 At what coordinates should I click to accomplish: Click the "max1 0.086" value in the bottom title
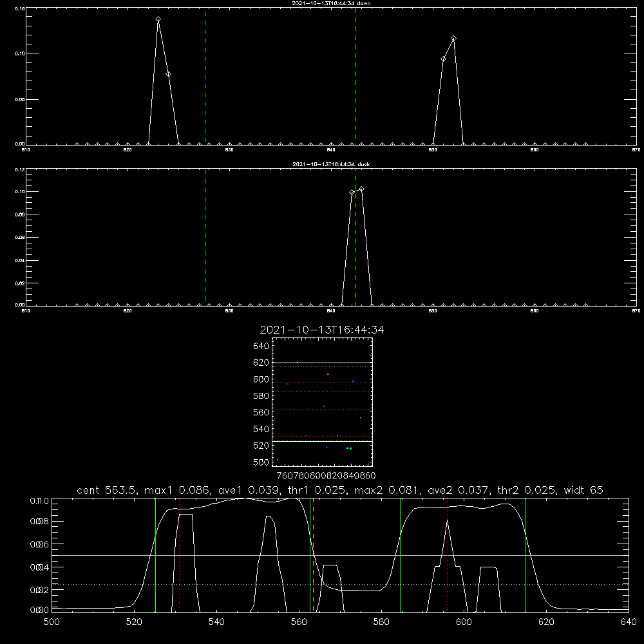[x=178, y=490]
